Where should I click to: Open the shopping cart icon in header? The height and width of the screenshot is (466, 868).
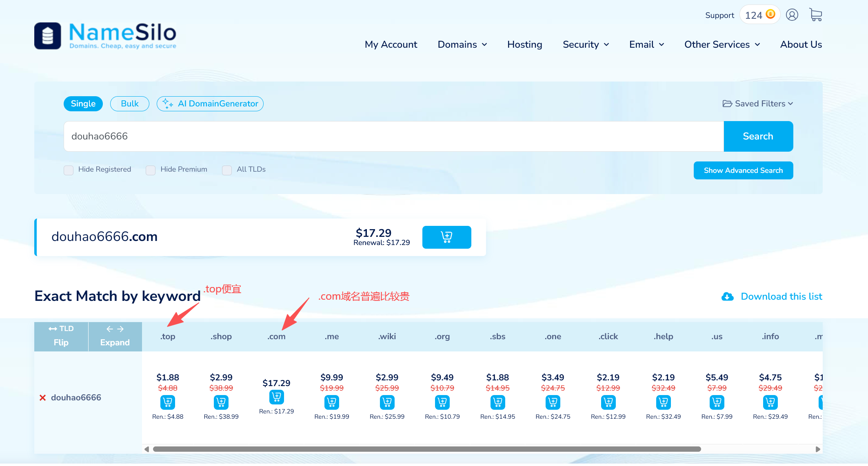click(815, 15)
